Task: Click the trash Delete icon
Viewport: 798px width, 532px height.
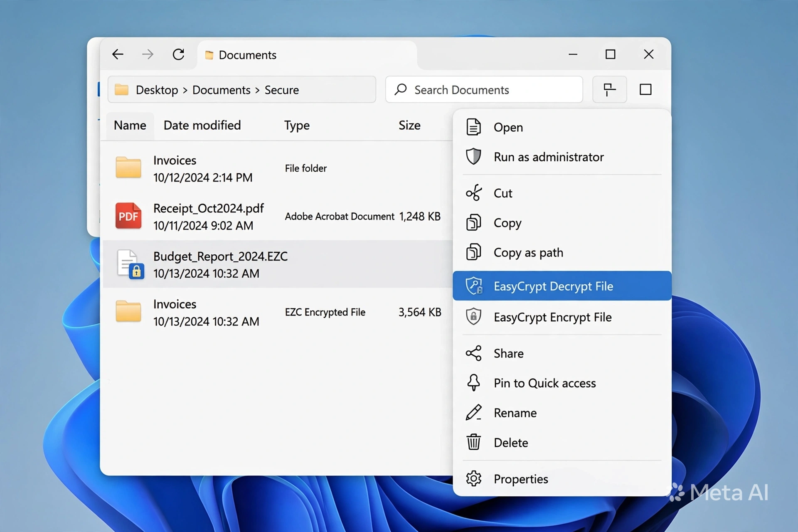Action: coord(473,442)
